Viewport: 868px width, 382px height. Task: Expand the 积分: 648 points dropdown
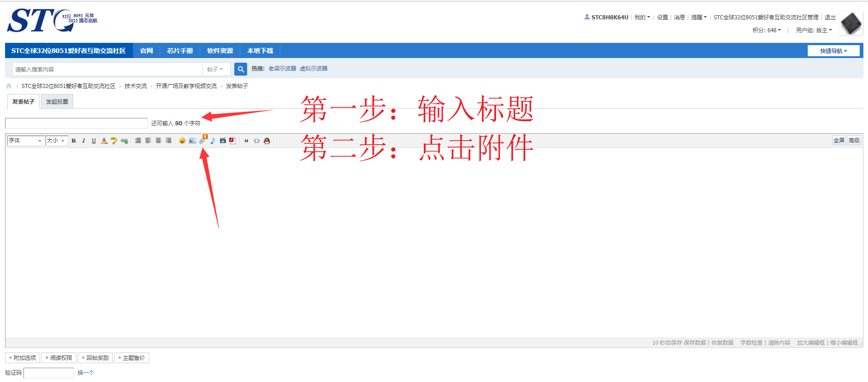pyautogui.click(x=767, y=30)
